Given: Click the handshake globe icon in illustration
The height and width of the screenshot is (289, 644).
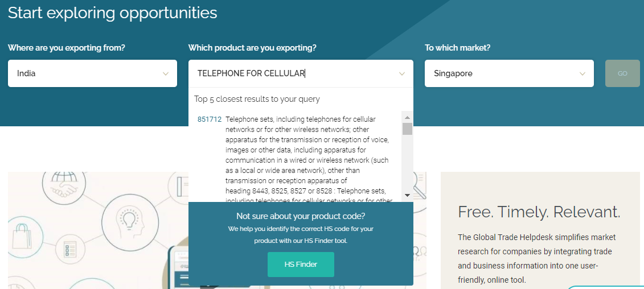Looking at the screenshot, I should pyautogui.click(x=64, y=187).
